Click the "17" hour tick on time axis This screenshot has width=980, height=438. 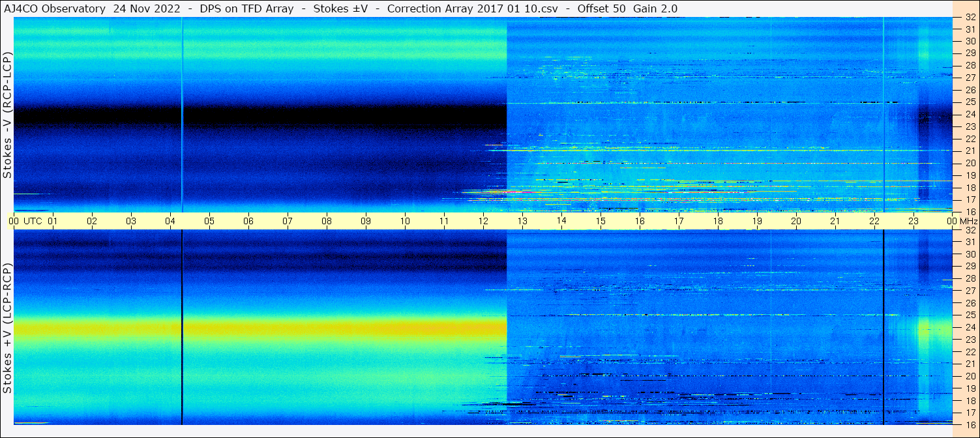pos(679,221)
